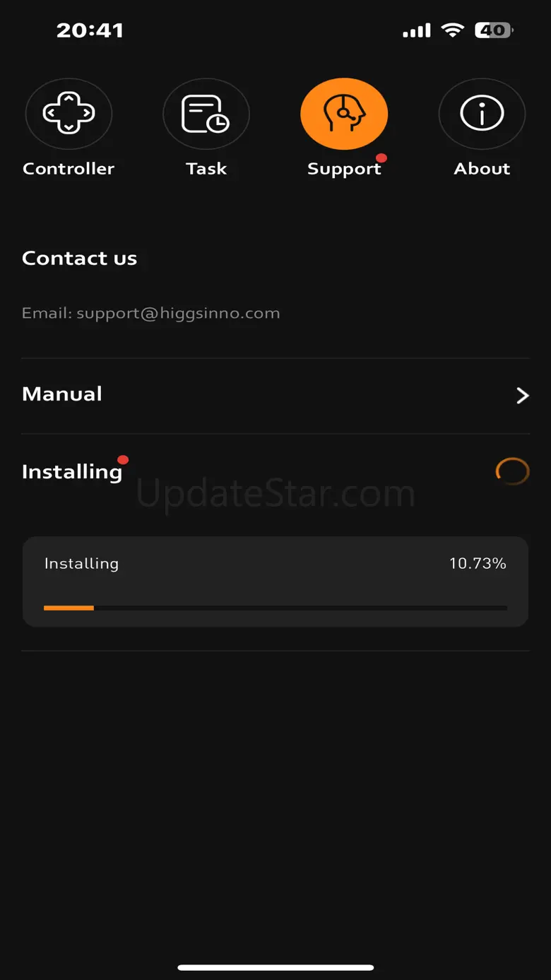551x980 pixels.
Task: Open the Task schedule icon
Action: pos(206,113)
